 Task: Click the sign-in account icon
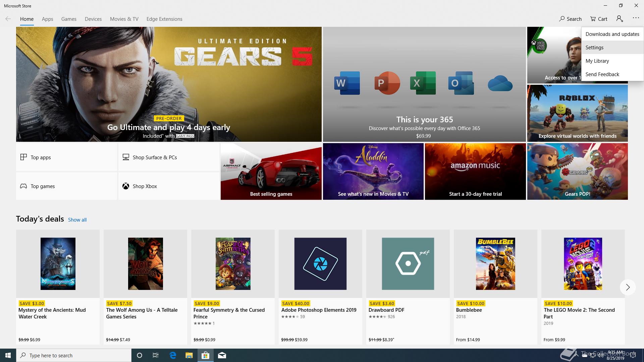coord(620,19)
